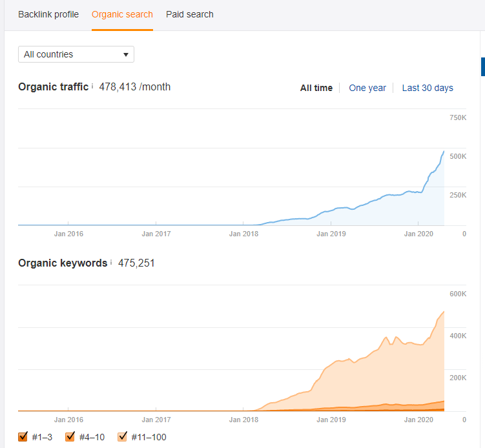This screenshot has width=485, height=448.
Task: Uncheck the #4–10 positions checkbox
Action: click(70, 437)
